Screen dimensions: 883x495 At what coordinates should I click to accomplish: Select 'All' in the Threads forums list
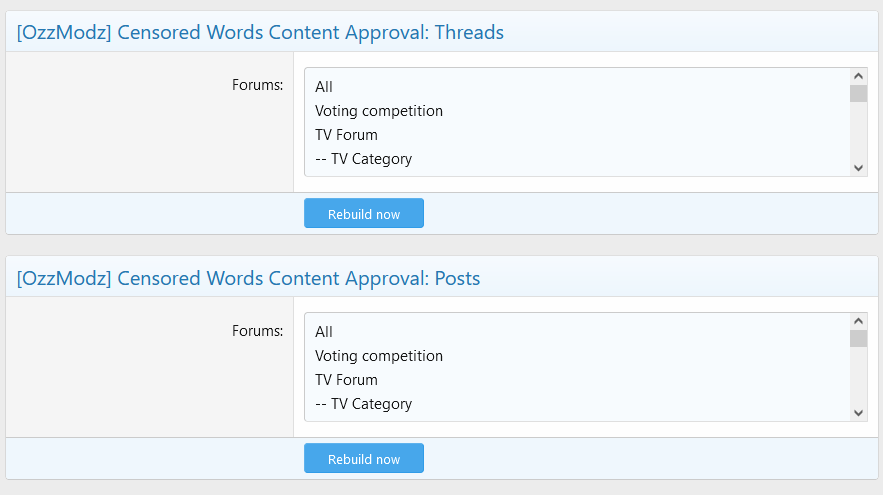pyautogui.click(x=324, y=87)
